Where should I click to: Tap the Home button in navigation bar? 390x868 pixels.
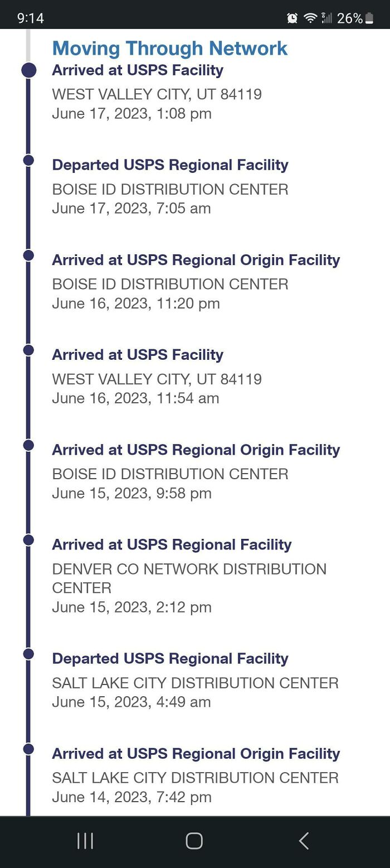[193, 841]
